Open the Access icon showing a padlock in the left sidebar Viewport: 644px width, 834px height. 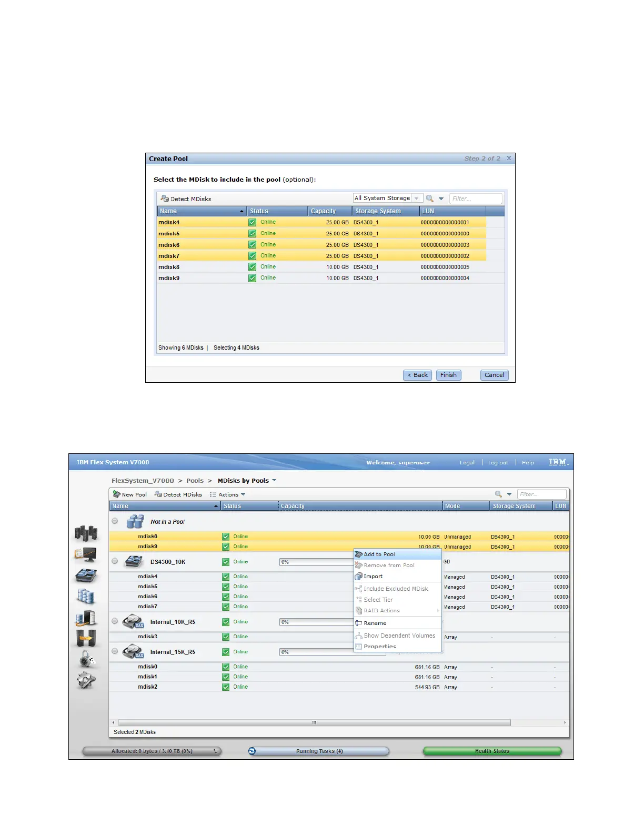pyautogui.click(x=86, y=659)
